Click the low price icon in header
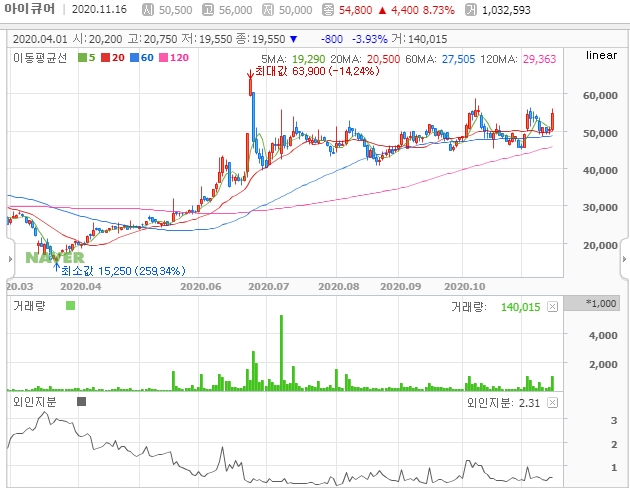The height and width of the screenshot is (488, 630). (x=268, y=10)
